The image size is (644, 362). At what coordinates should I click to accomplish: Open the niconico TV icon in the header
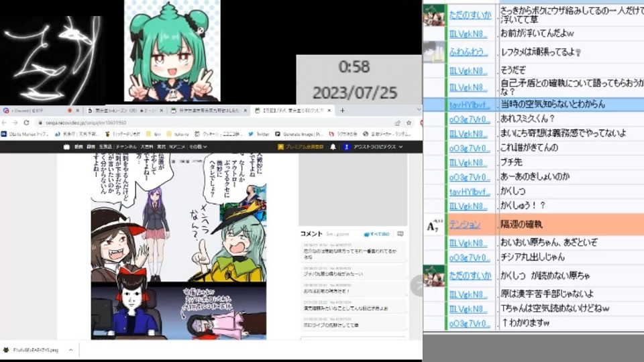point(66,147)
